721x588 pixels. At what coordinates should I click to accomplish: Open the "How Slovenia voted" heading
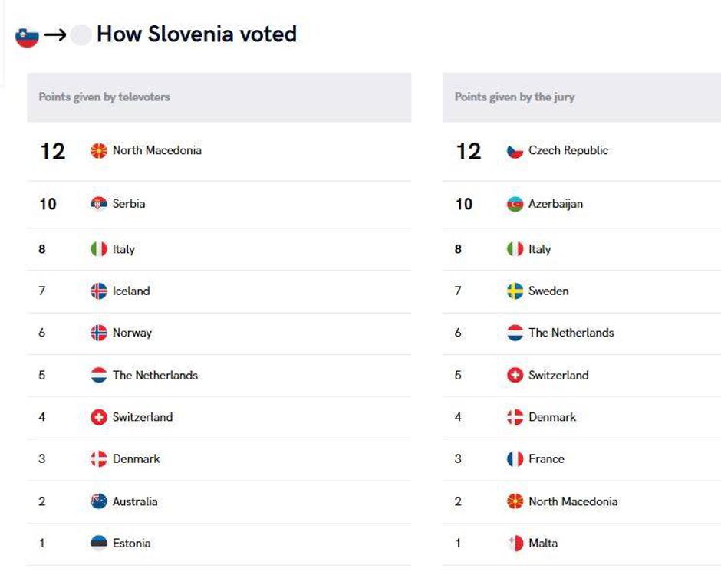point(196,34)
